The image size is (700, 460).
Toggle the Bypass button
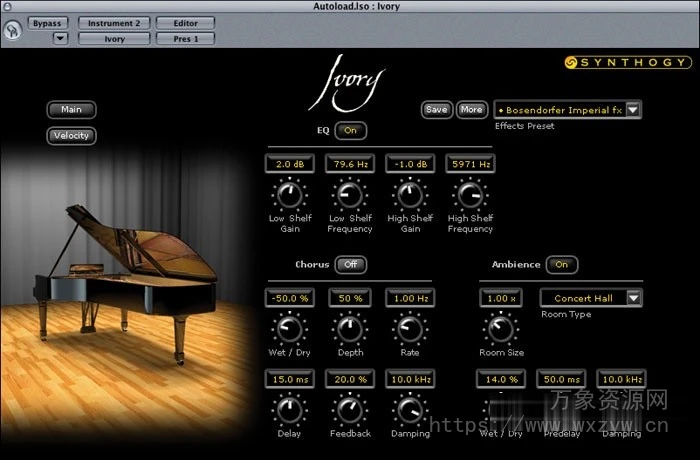point(47,23)
